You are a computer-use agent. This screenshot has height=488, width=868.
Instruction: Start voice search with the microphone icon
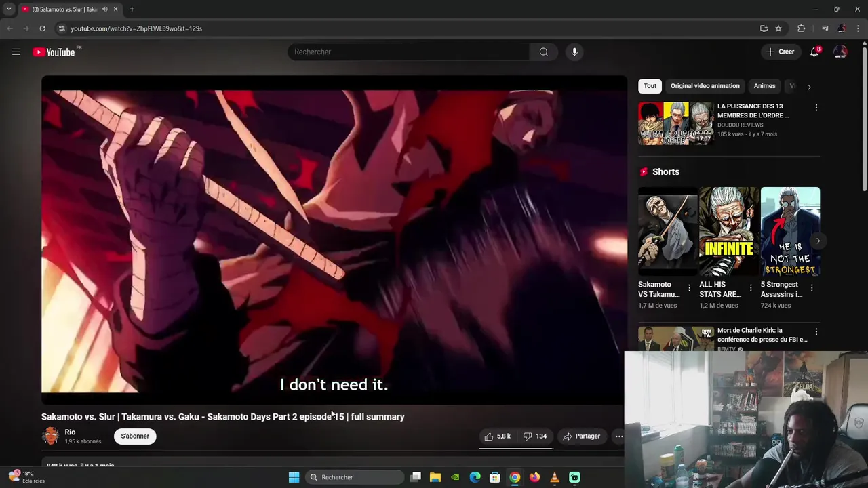(x=574, y=52)
